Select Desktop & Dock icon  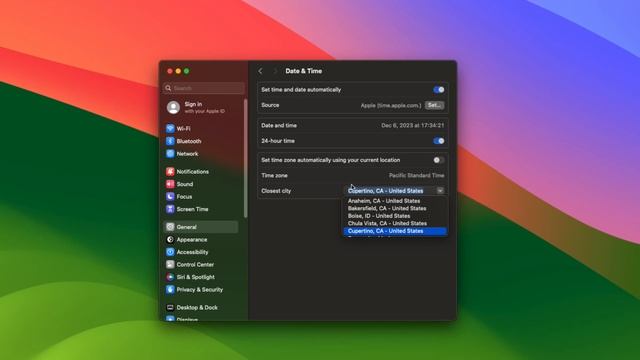(170, 307)
